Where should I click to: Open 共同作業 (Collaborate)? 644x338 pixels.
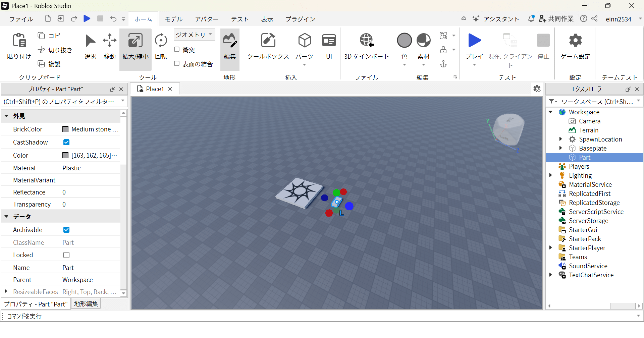pyautogui.click(x=556, y=19)
